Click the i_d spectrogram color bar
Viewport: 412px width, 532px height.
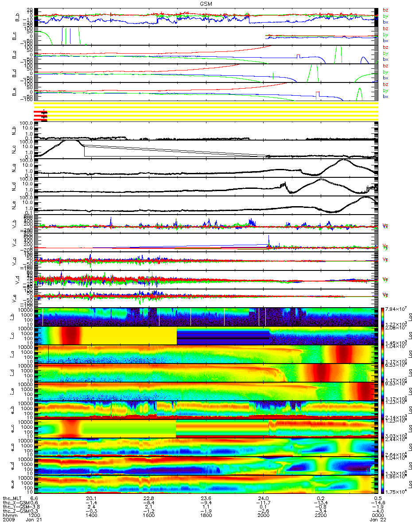[383, 373]
